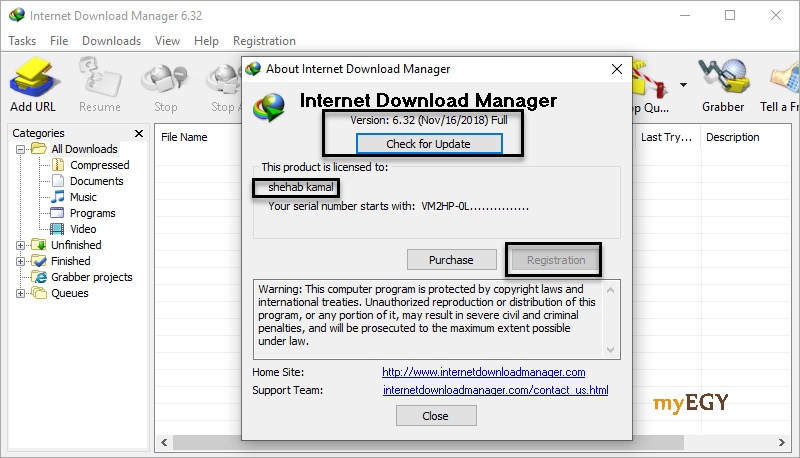The width and height of the screenshot is (800, 458).
Task: Select the Documents category label
Action: click(96, 181)
